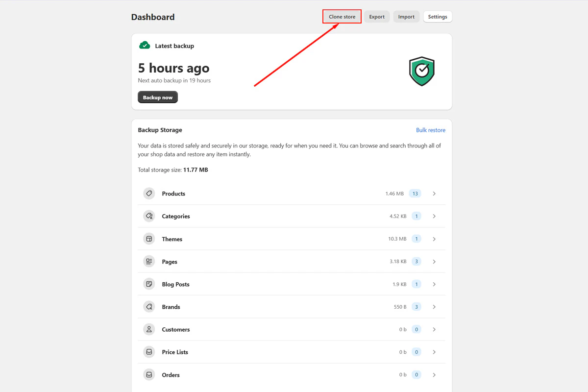
Task: Open the Settings button
Action: pyautogui.click(x=437, y=16)
